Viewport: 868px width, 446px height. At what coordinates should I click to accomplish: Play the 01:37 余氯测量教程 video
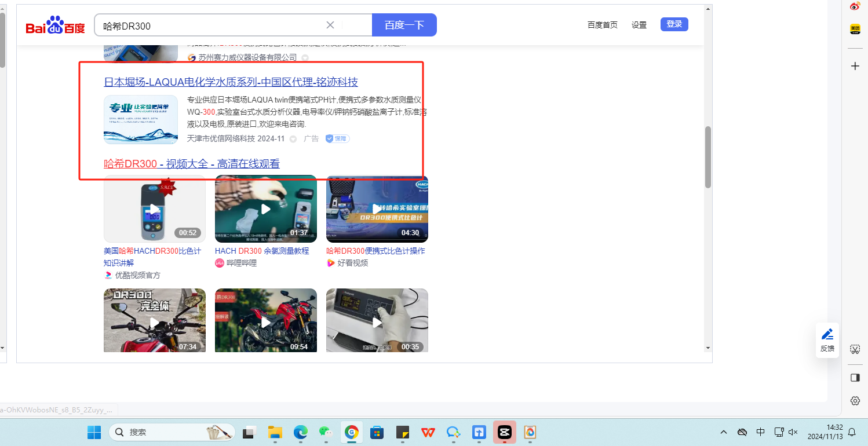266,209
